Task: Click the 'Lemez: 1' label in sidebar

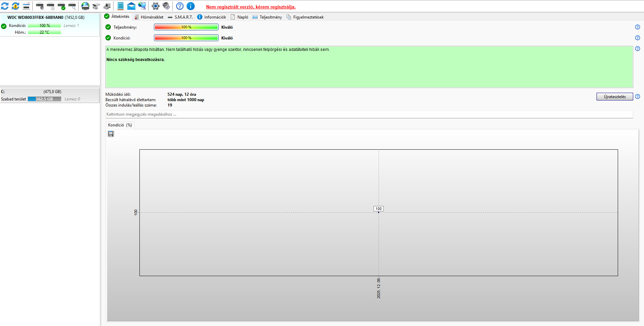Action: tap(71, 26)
